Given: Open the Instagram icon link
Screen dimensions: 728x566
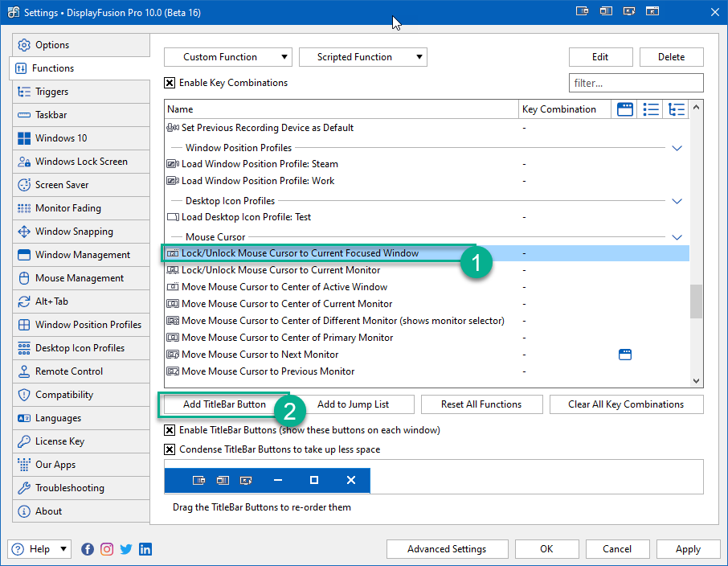Looking at the screenshot, I should 107,549.
